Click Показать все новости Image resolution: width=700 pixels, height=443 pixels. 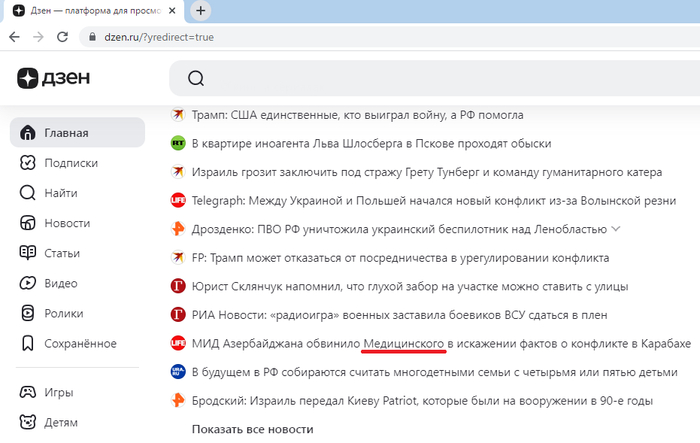(253, 429)
